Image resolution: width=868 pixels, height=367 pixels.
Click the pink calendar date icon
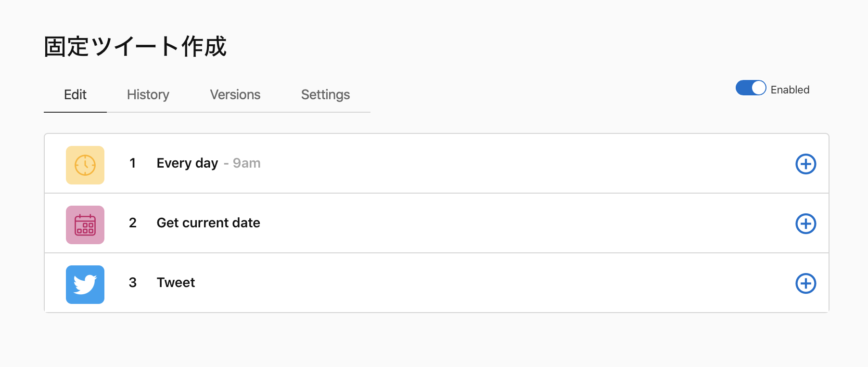pyautogui.click(x=85, y=225)
